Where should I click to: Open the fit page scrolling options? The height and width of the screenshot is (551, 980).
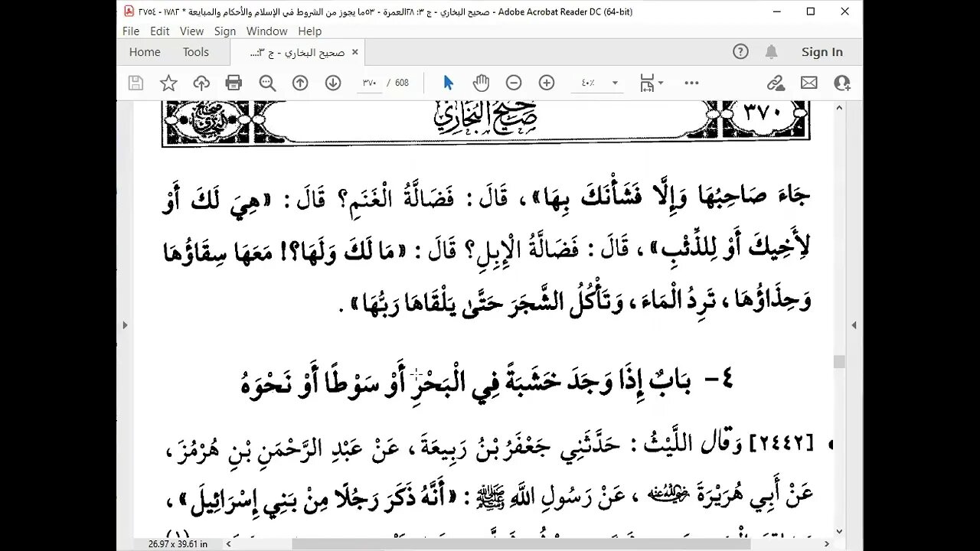[x=652, y=83]
